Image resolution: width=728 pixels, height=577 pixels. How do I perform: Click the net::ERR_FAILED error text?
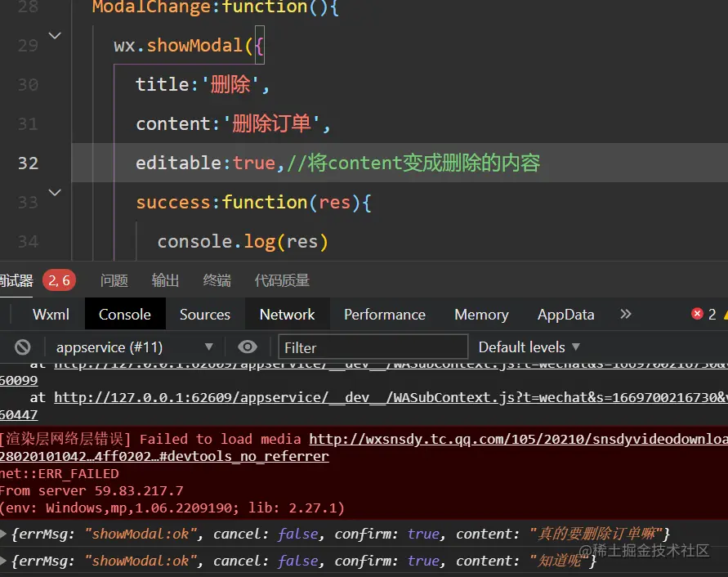coord(60,473)
